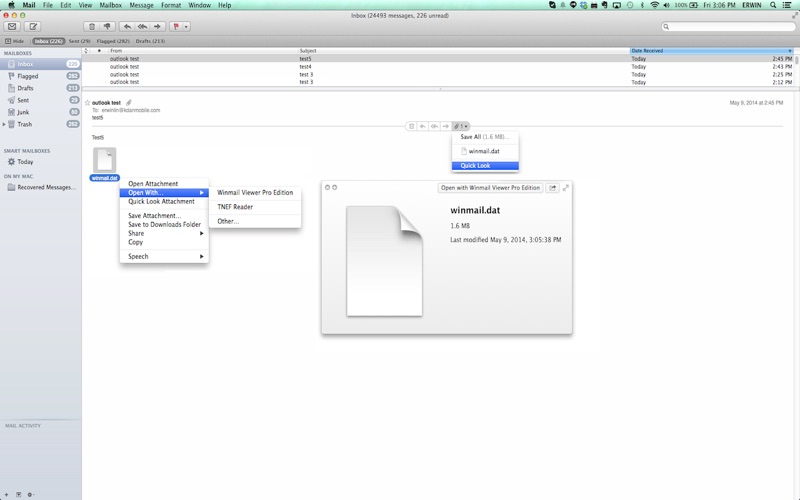Click the inline reply icon in message header
This screenshot has width=800, height=500.
click(422, 126)
